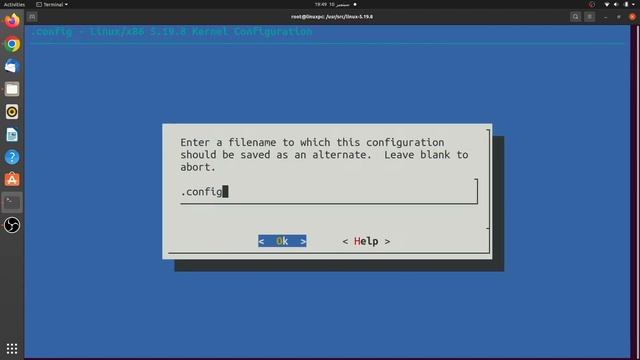This screenshot has height=360, width=640.
Task: Click the new tab icon in terminal header
Action: pyautogui.click(x=32, y=17)
